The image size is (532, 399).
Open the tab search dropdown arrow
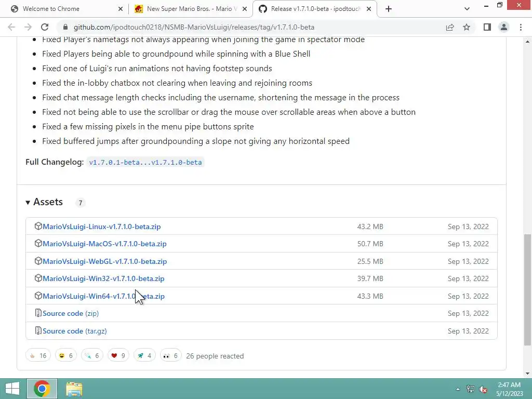click(x=467, y=9)
